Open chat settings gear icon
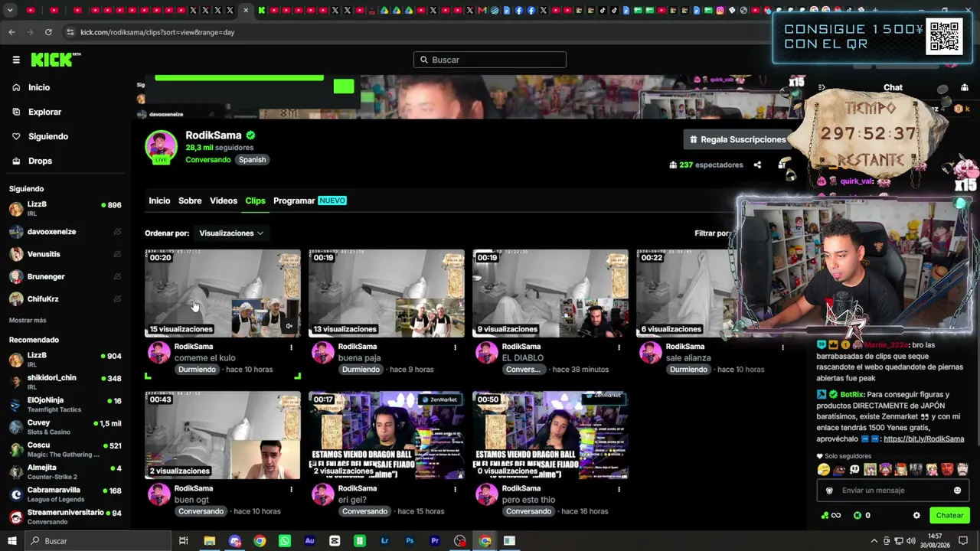This screenshot has height=551, width=980. pyautogui.click(x=916, y=516)
